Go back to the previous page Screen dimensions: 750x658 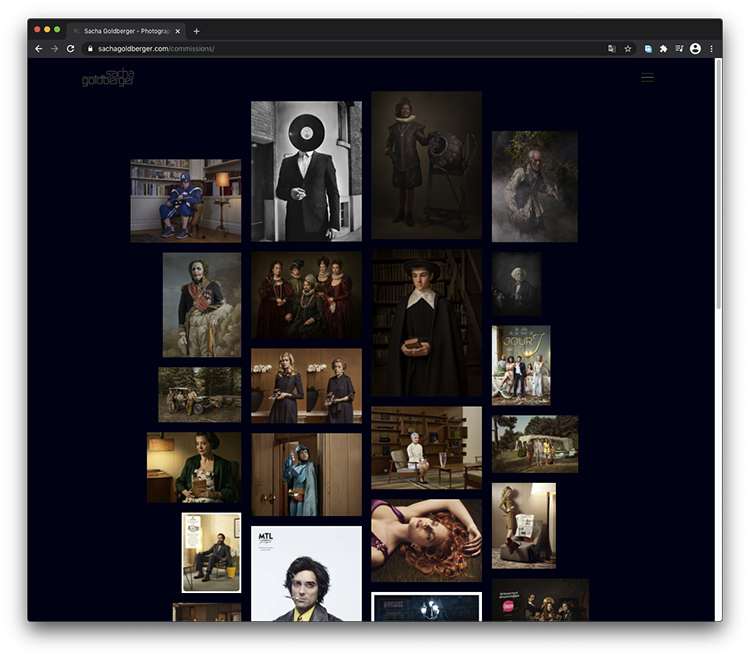pos(39,48)
